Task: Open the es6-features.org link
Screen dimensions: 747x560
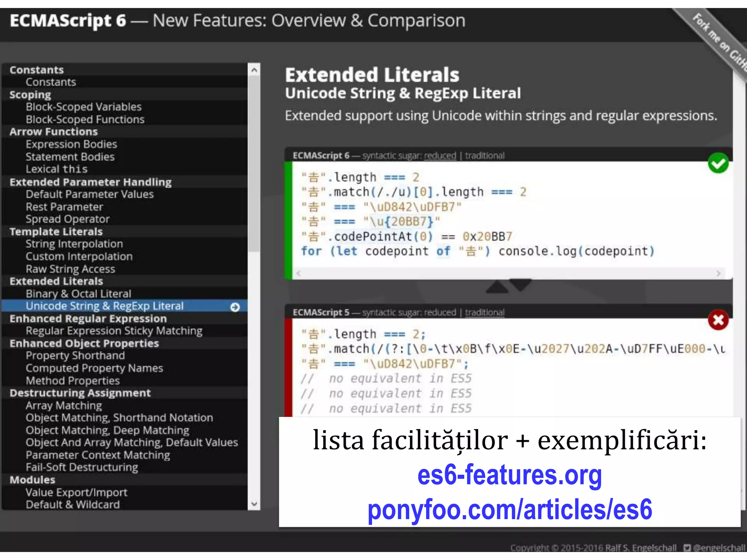Action: (x=509, y=475)
